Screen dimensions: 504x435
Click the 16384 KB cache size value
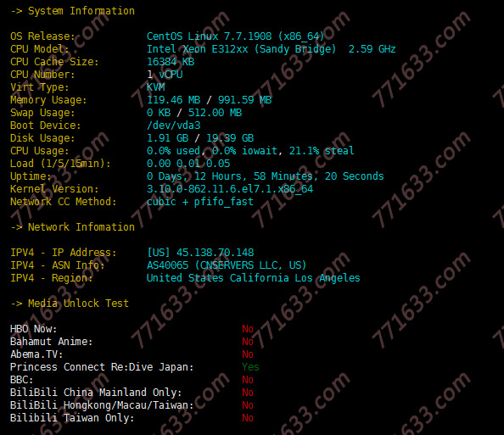171,62
